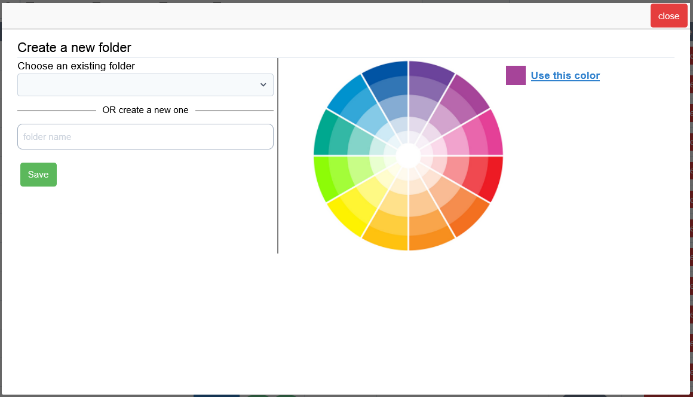Pick the outermost amber wheel segment
This screenshot has height=397, width=693.
pos(387,241)
